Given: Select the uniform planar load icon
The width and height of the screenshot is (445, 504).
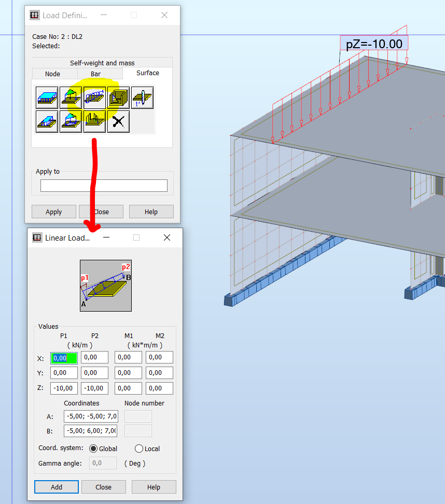Looking at the screenshot, I should pyautogui.click(x=47, y=97).
